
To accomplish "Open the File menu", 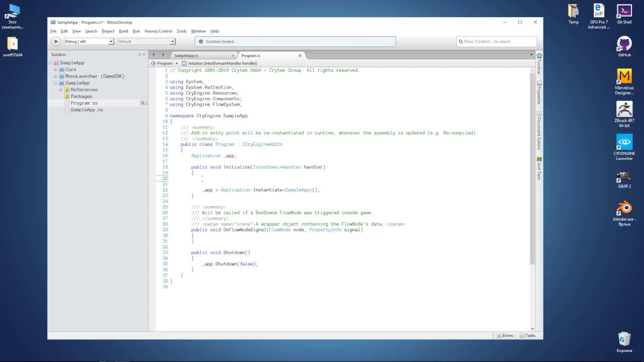I will pyautogui.click(x=53, y=31).
